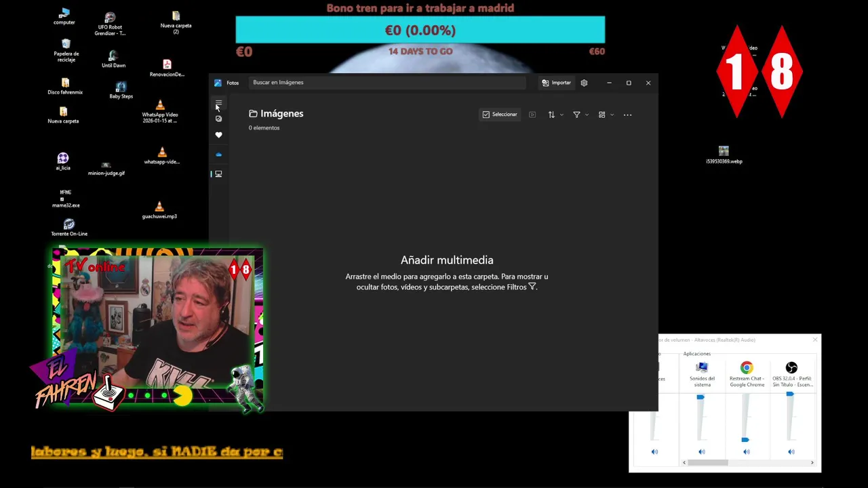The width and height of the screenshot is (868, 488).
Task: Open the sort order dropdown
Action: [x=555, y=115]
